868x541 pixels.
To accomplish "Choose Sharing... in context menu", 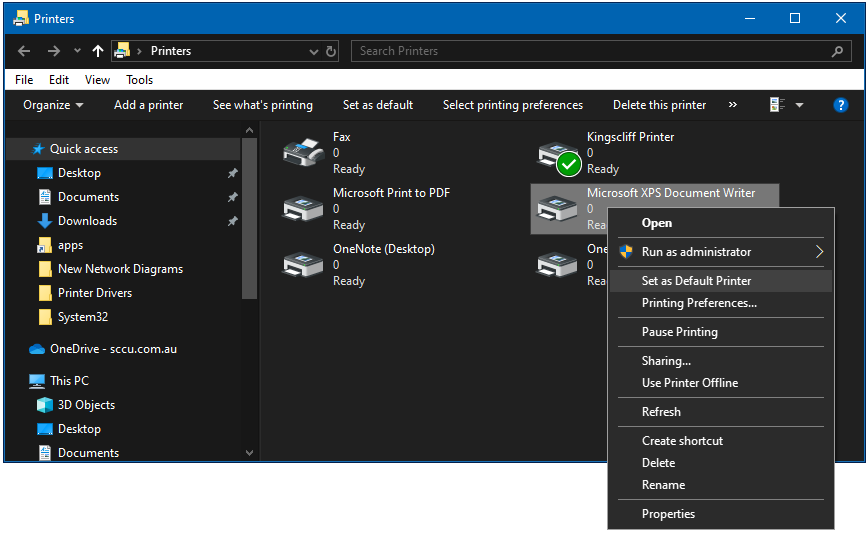I will (x=721, y=360).
